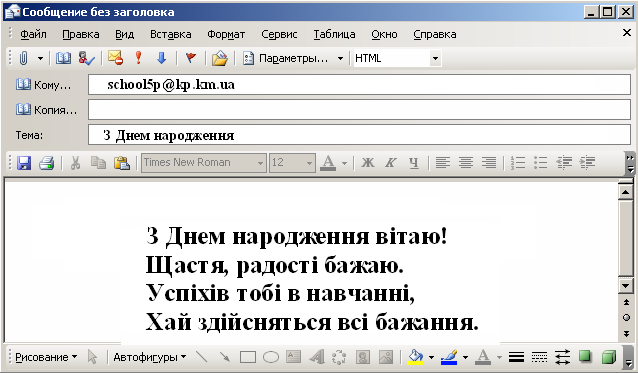Align text right
The image size is (638, 373).
click(x=489, y=163)
